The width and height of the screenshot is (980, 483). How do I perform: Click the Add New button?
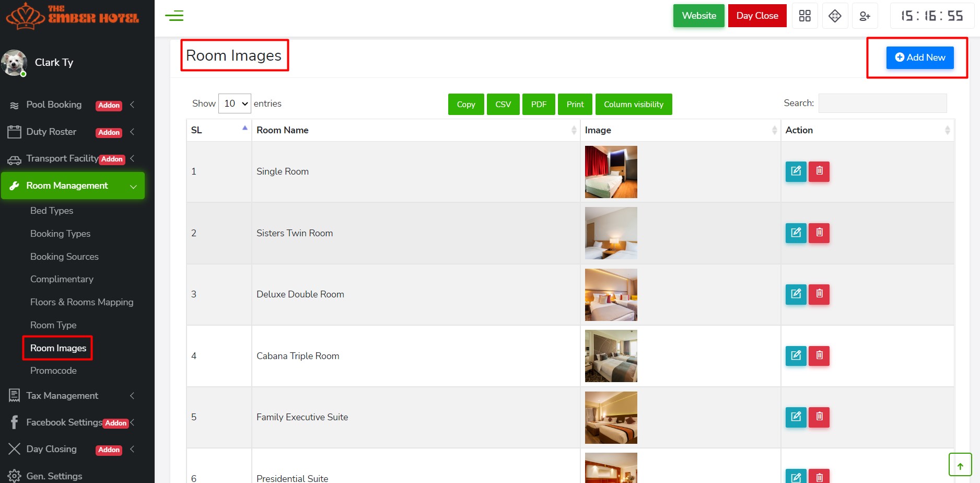point(919,57)
